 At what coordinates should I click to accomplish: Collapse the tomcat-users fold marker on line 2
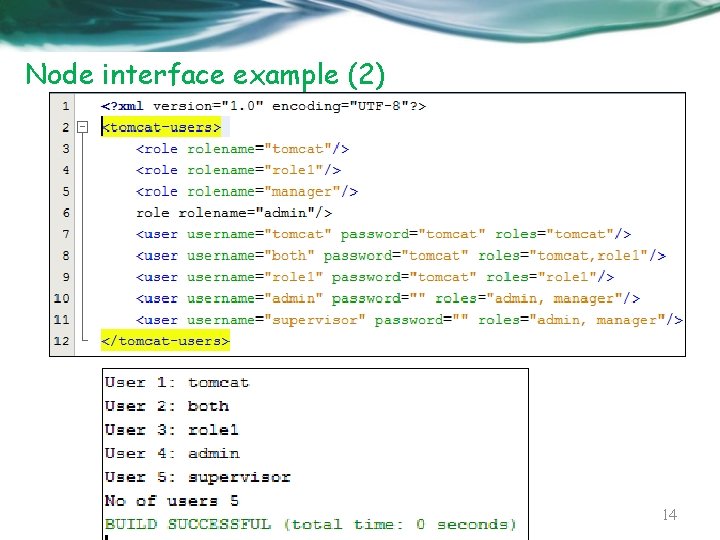(83, 127)
